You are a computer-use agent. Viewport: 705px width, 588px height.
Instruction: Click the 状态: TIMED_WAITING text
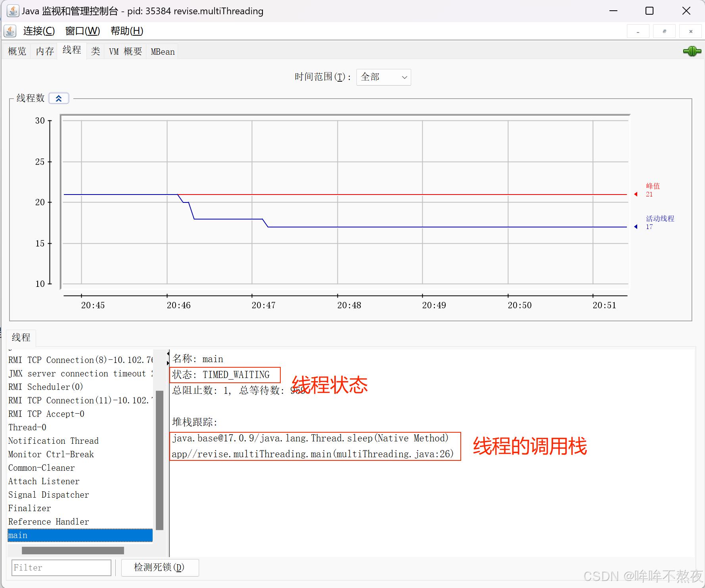(x=221, y=375)
